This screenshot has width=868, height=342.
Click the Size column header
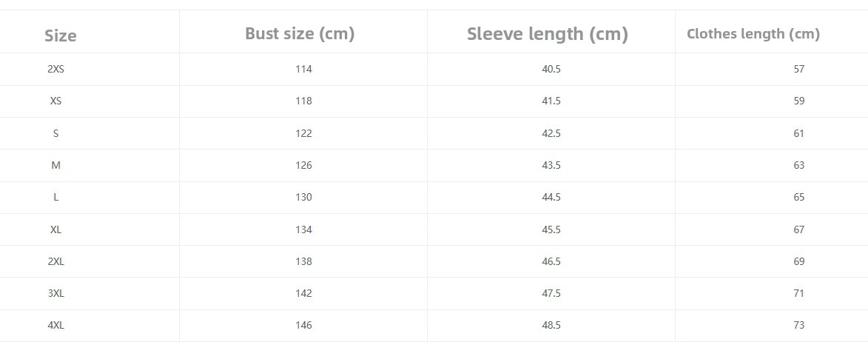point(60,36)
